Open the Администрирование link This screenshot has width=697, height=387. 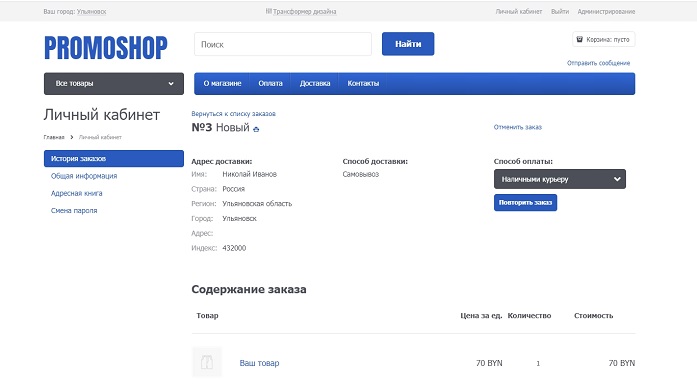coord(606,12)
